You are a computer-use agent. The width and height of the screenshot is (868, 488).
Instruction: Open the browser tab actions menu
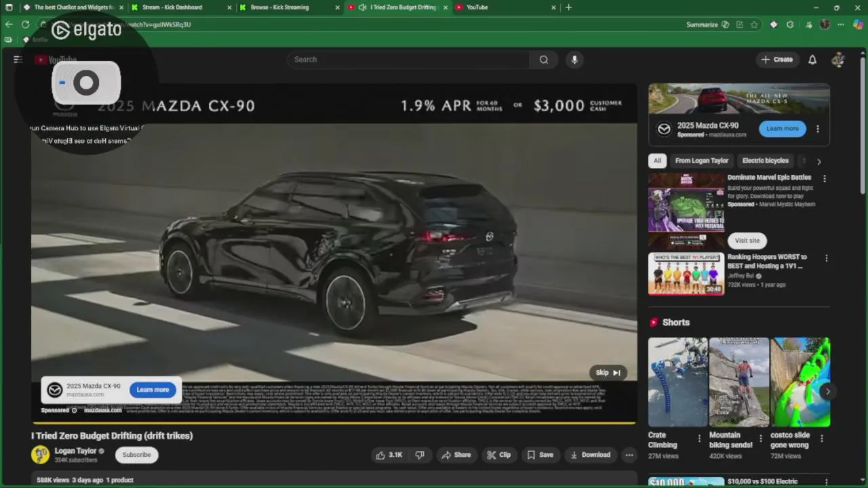pyautogui.click(x=9, y=7)
